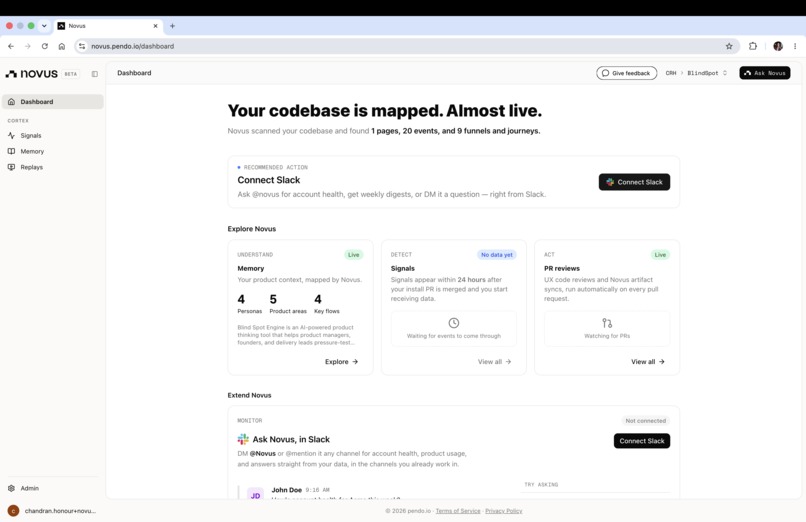Open a new browser tab
Viewport: 806px width, 522px height.
tap(172, 26)
